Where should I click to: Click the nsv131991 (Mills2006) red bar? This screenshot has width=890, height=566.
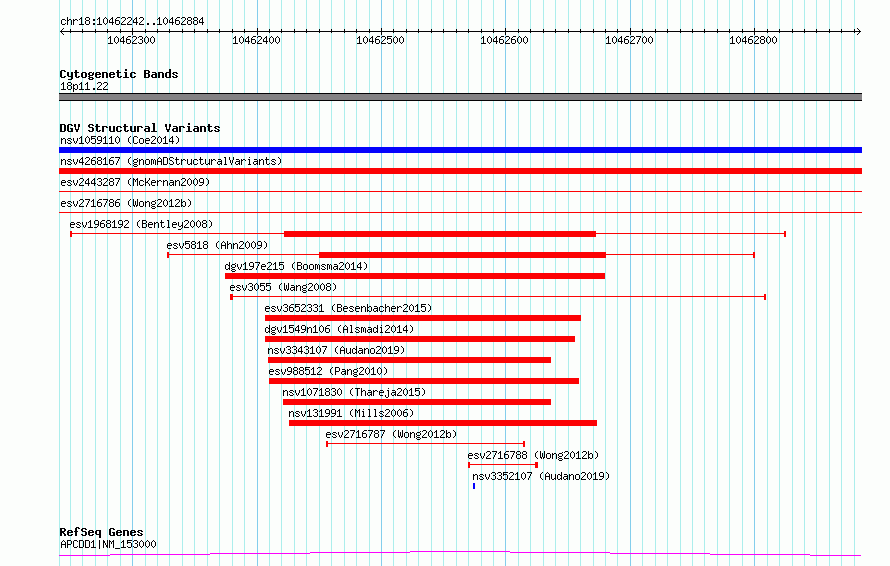point(443,423)
